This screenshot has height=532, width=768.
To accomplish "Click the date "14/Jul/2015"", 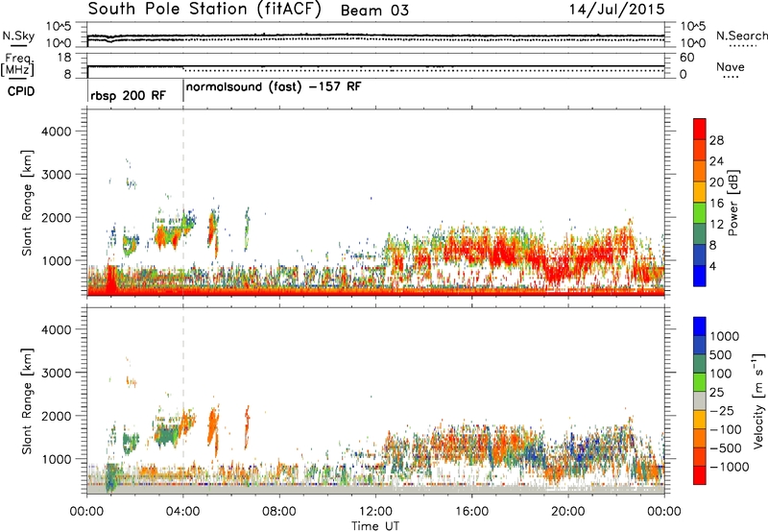I will click(x=616, y=10).
